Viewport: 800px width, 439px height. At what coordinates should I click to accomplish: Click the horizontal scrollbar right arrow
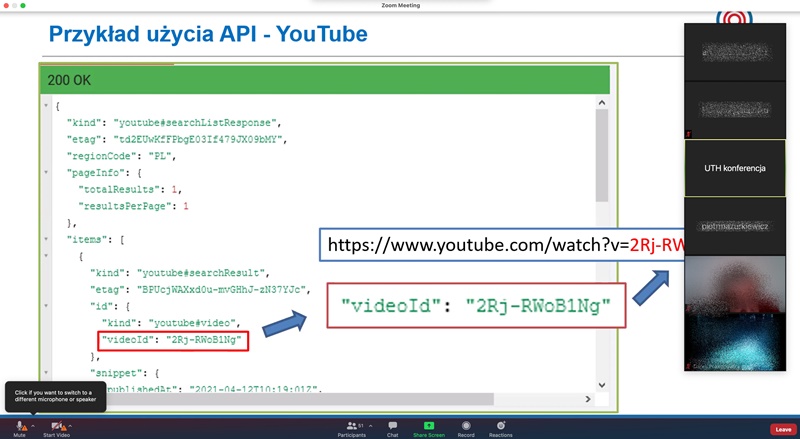588,399
